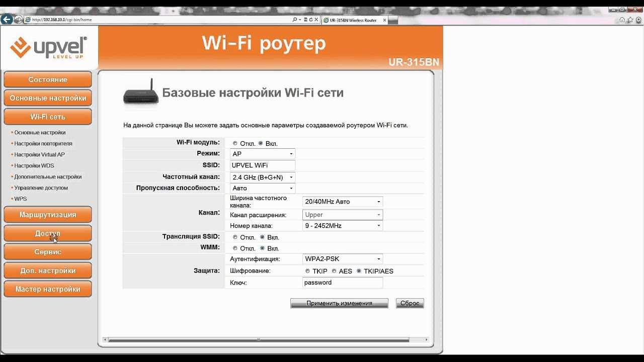Open the Wi-Fi сеть menu

click(48, 117)
